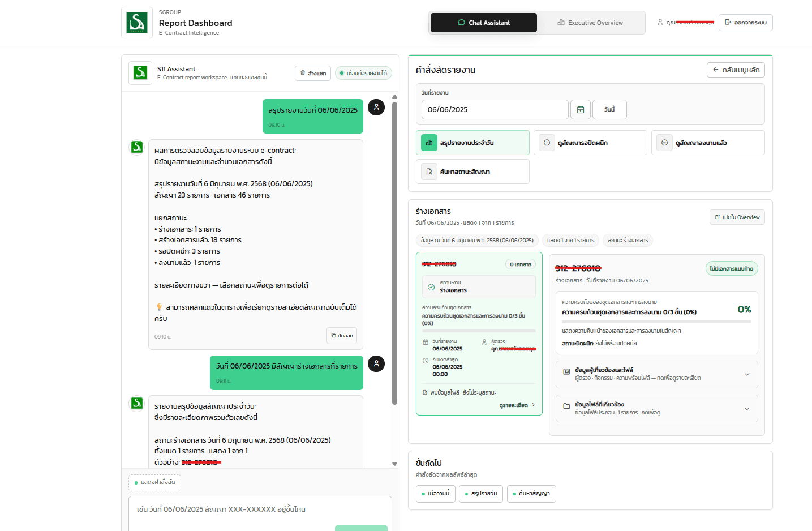Open the calendar date picker icon
The image size is (812, 531).
click(581, 109)
